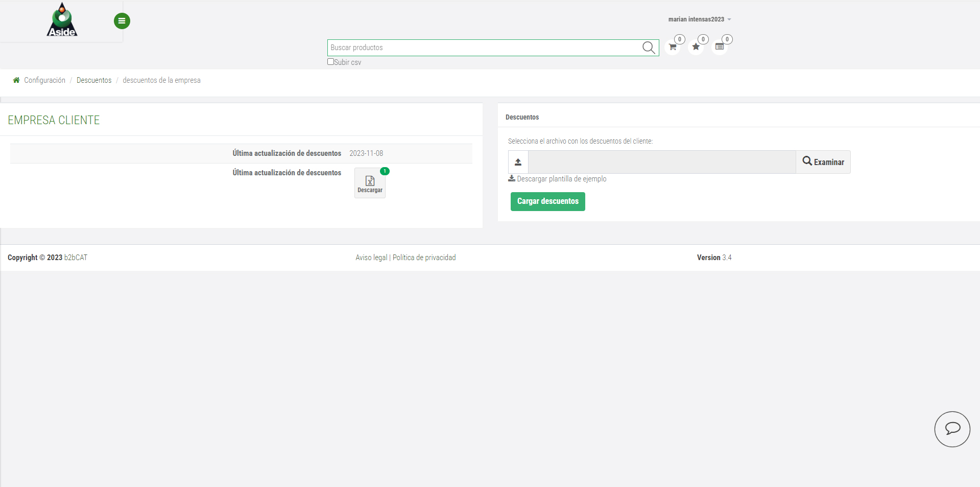
Task: Focus the Buscar productos search field
Action: (483, 48)
